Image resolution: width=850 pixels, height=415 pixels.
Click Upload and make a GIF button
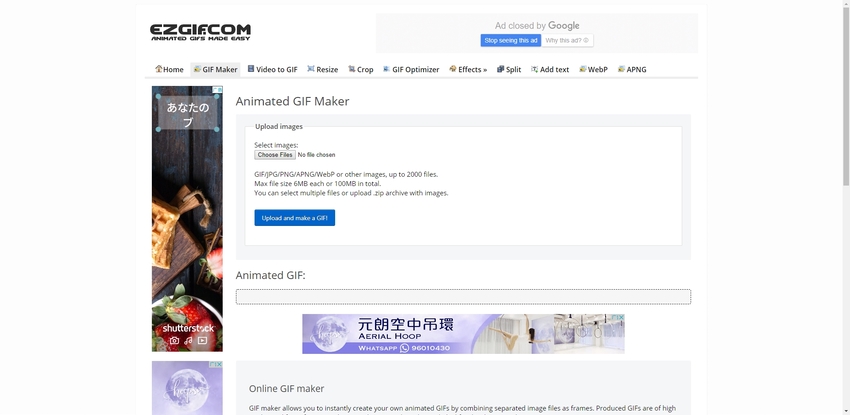[x=294, y=217]
